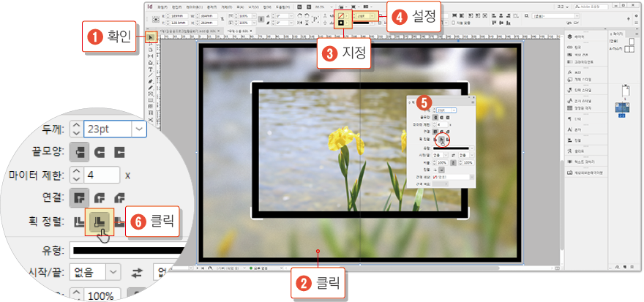This screenshot has height=302, width=644.
Task: Click the fill color box in control bar
Action: click(x=341, y=16)
